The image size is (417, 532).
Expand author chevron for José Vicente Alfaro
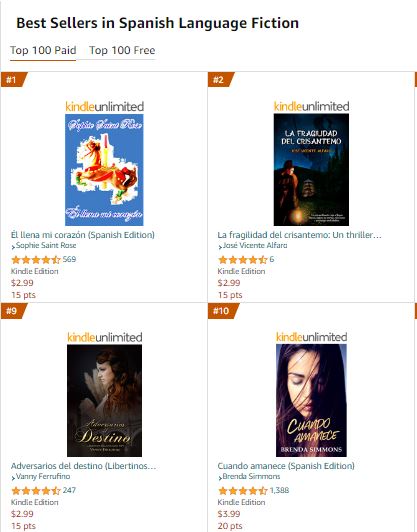coord(220,247)
